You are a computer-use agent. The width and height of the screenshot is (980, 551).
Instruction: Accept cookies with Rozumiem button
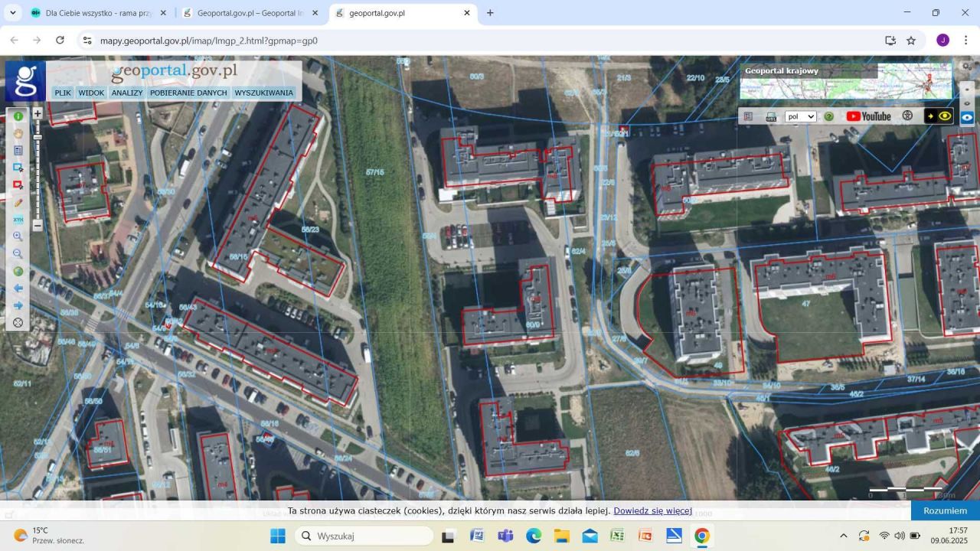(944, 510)
